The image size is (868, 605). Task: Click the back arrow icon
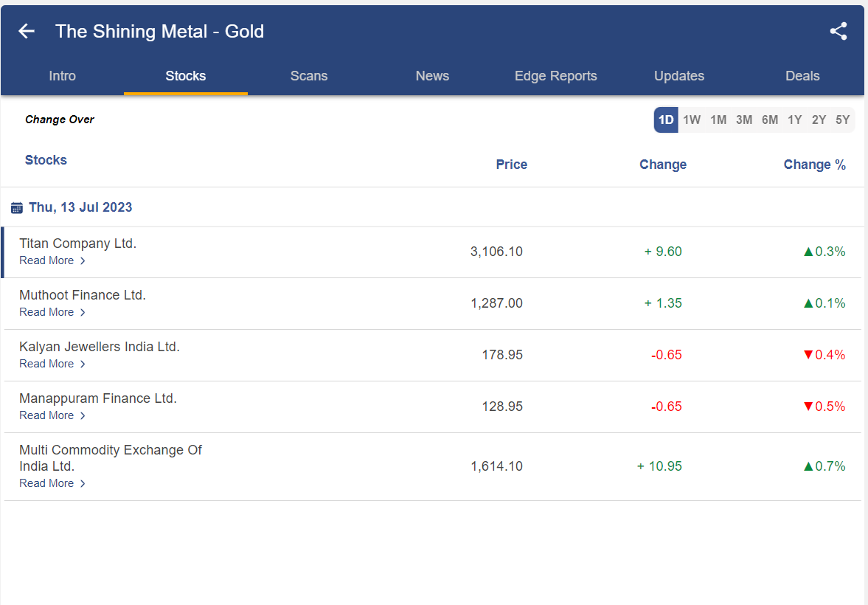27,31
